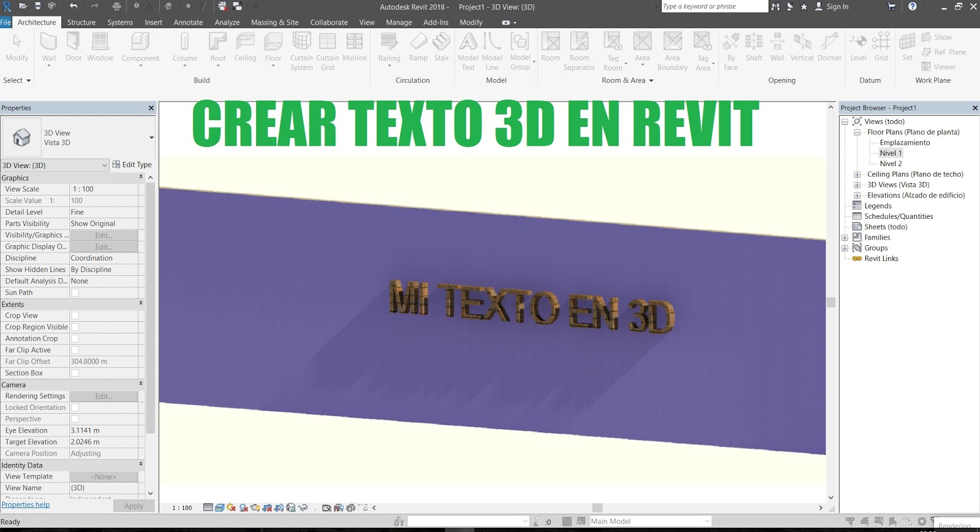Click the keyword search input field
The image size is (980, 532).
click(714, 6)
